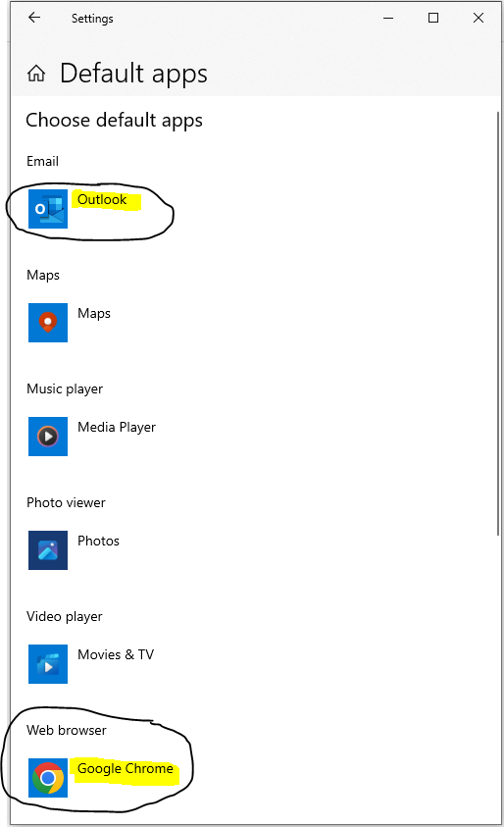Close the Settings window
This screenshot has height=827, width=504.
[x=479, y=18]
